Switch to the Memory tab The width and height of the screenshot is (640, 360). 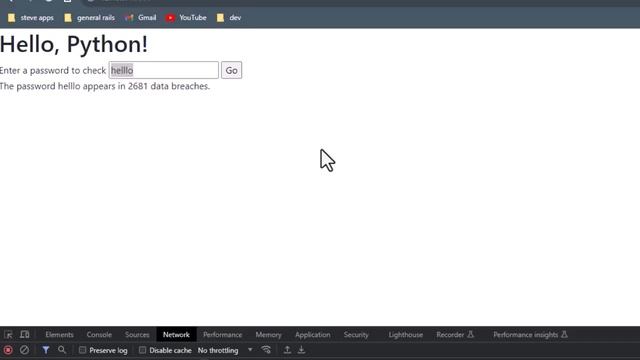tap(269, 335)
